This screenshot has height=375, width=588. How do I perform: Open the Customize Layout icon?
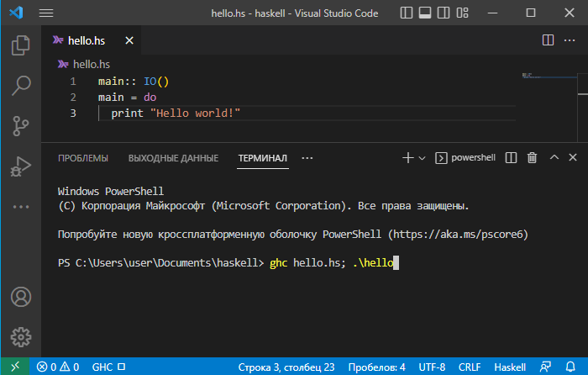coord(462,13)
